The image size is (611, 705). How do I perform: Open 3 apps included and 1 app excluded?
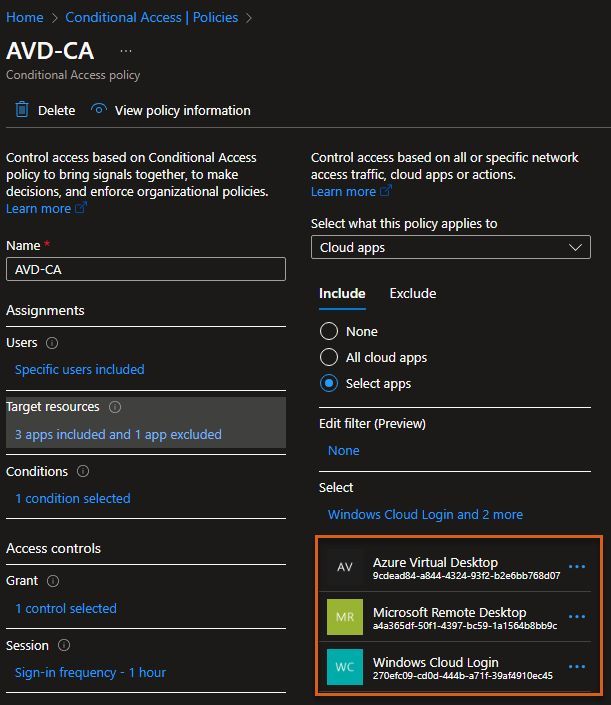click(x=118, y=434)
